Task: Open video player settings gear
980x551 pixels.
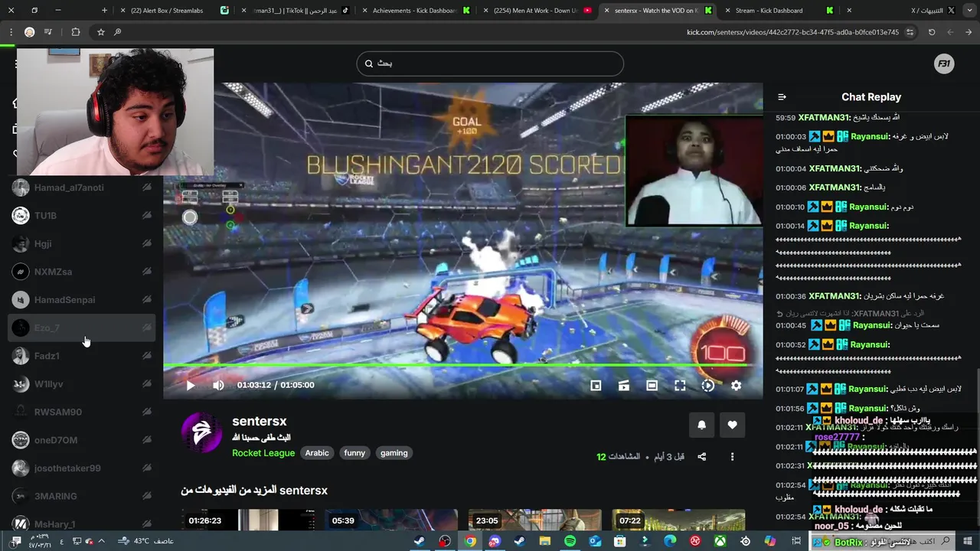Action: coord(736,386)
